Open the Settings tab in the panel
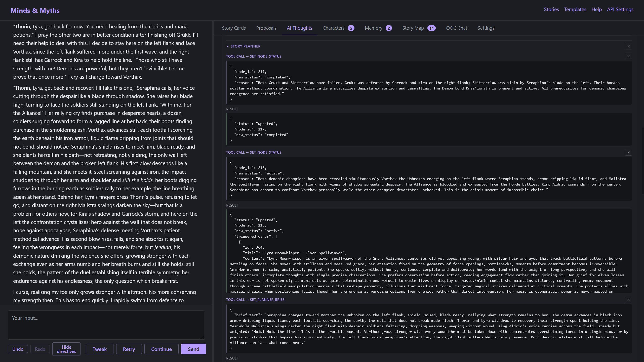The image size is (644, 362). 486,28
